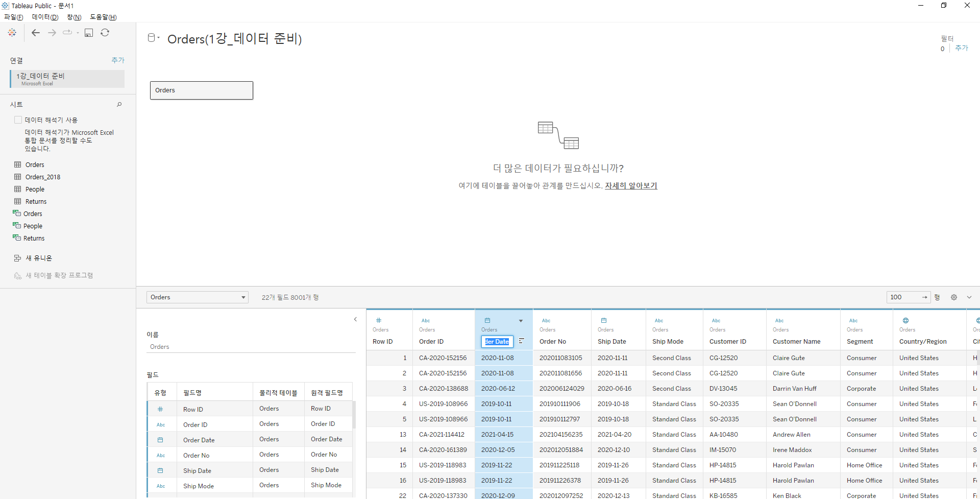Select the Orders named range item
Viewport: 980px width, 499px height.
(33, 213)
